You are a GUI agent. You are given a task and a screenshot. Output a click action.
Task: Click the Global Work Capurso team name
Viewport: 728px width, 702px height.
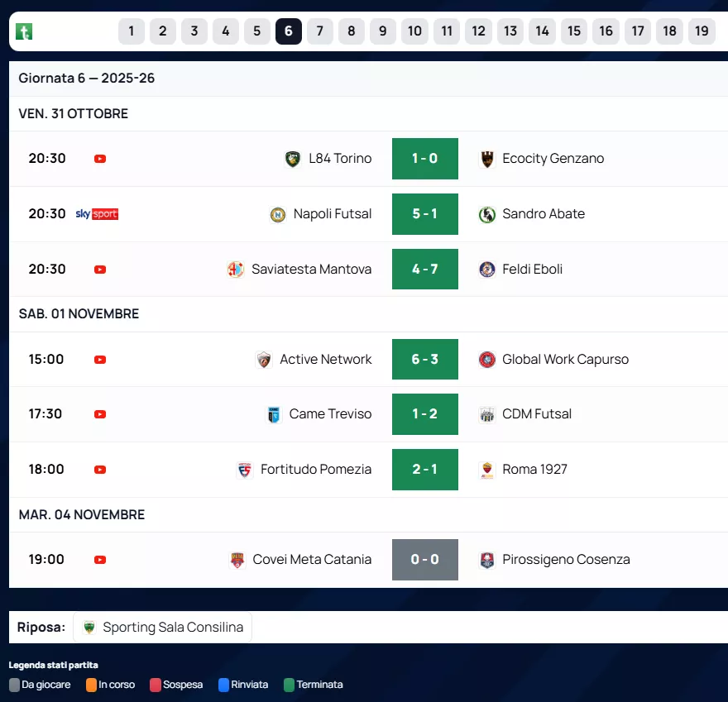point(565,360)
